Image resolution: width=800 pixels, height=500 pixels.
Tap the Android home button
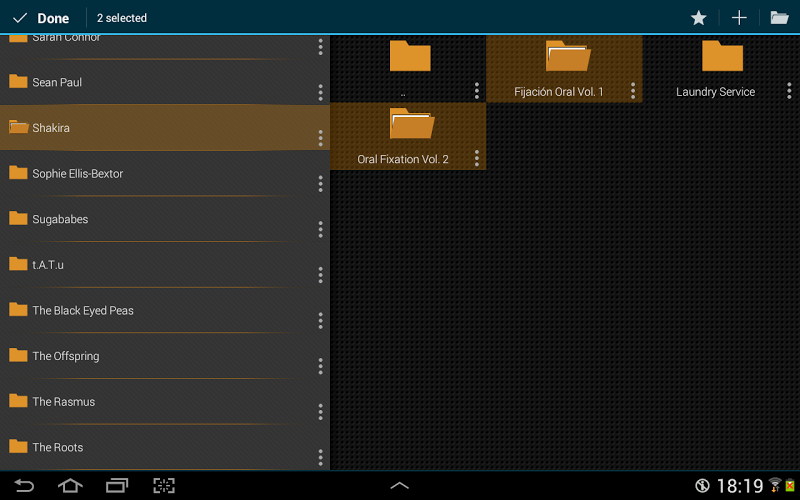(x=70, y=485)
